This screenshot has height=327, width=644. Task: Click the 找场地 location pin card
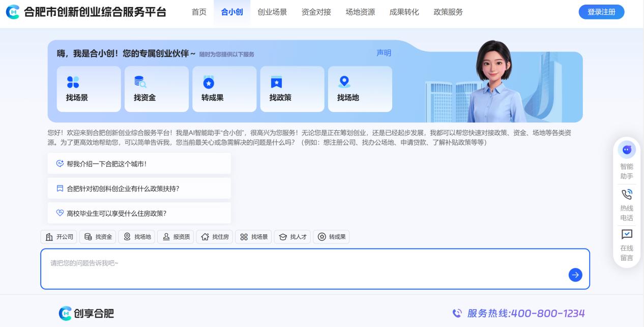pyautogui.click(x=344, y=82)
